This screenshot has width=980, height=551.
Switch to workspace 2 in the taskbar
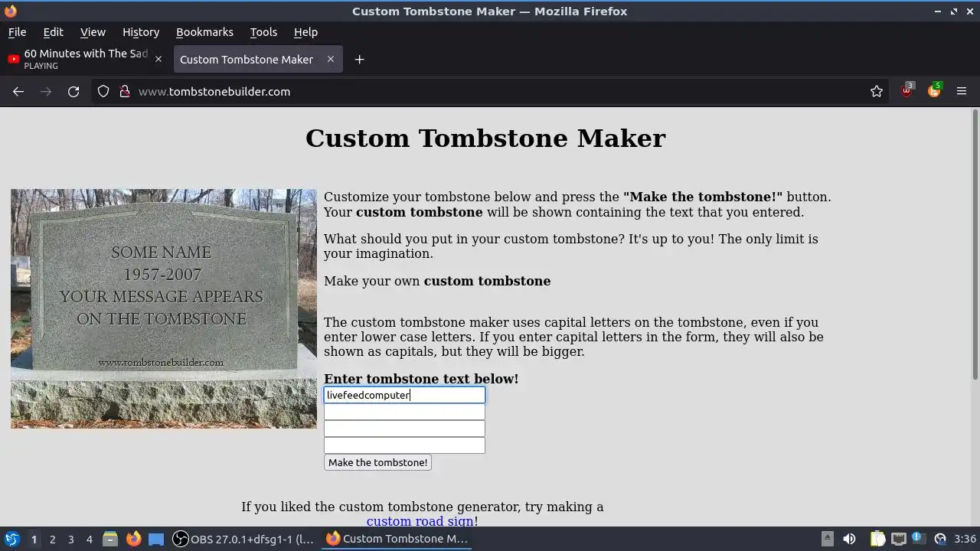click(x=52, y=540)
